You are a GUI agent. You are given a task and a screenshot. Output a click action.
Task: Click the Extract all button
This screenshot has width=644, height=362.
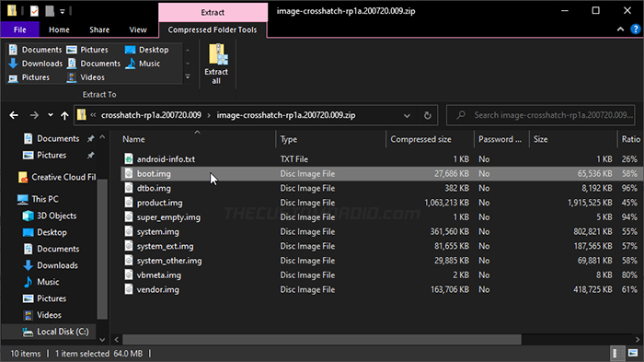[216, 64]
